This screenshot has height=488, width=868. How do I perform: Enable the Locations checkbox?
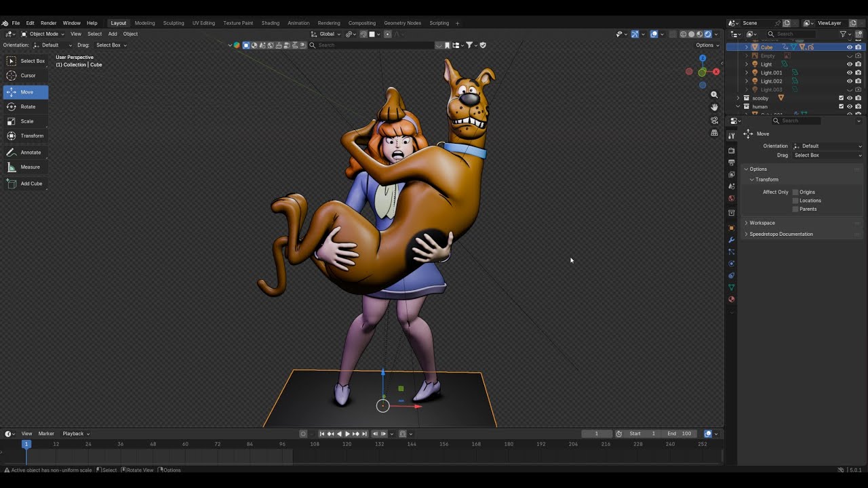coord(795,201)
